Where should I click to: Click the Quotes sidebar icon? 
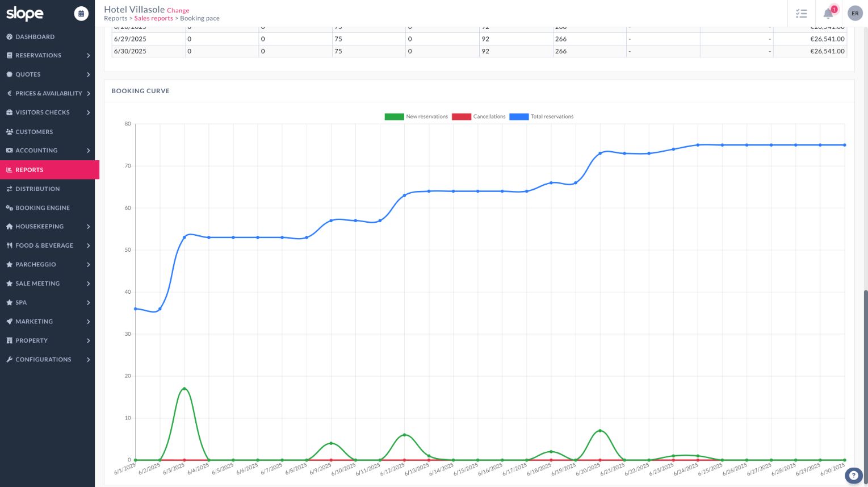click(9, 74)
